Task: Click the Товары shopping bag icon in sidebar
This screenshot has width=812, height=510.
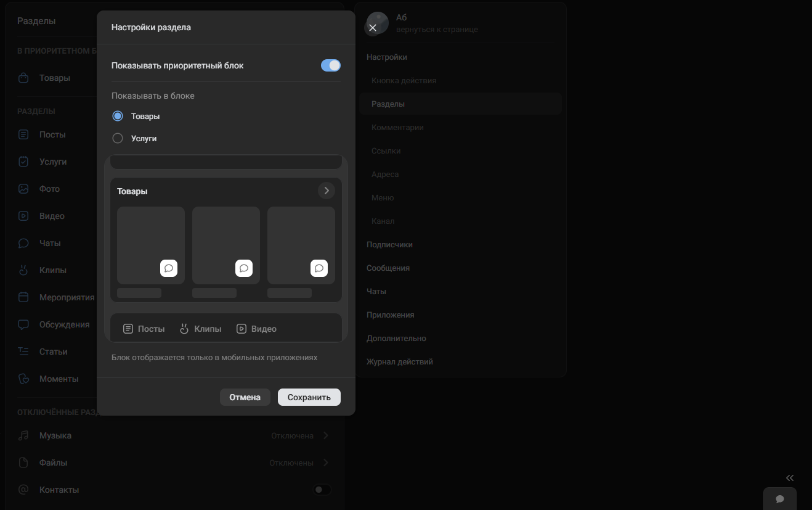Action: [23, 78]
